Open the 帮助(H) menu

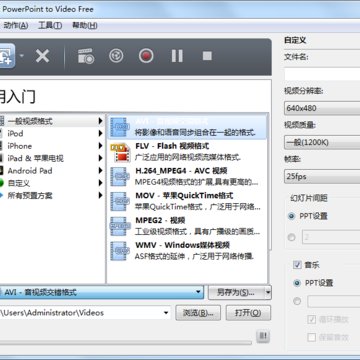pos(85,26)
